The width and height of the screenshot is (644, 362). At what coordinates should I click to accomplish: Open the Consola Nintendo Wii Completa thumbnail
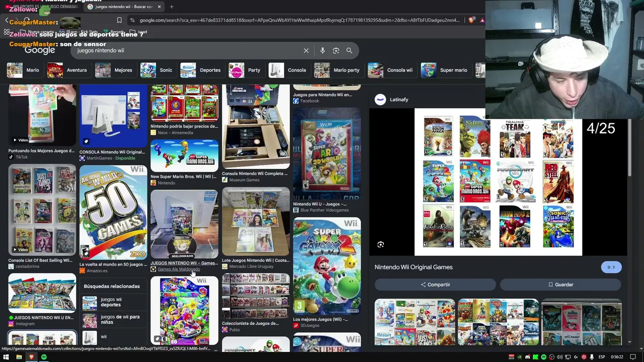tap(256, 127)
